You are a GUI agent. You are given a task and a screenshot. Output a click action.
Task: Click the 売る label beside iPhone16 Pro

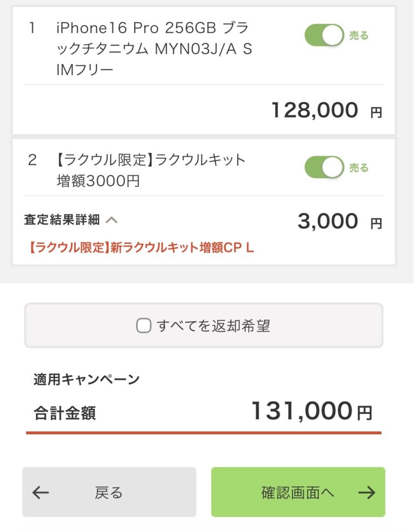[359, 36]
